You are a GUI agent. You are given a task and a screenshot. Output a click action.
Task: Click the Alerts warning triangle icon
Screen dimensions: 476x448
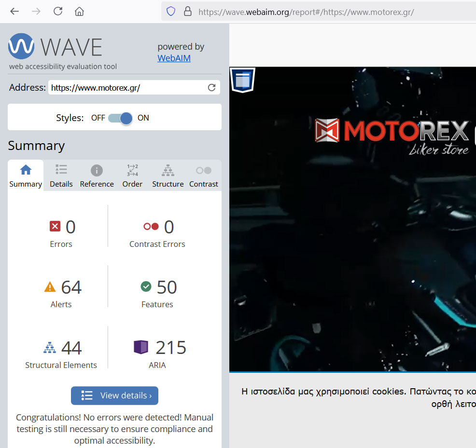[x=51, y=286]
